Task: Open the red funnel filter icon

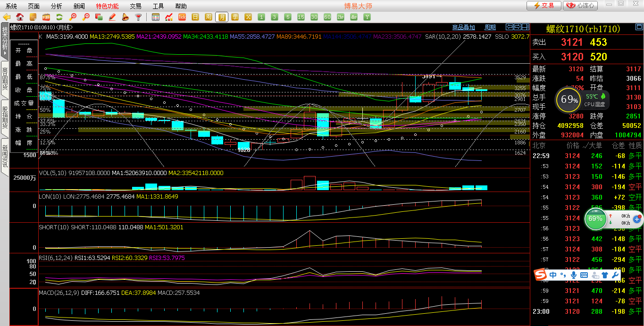Action: coord(138,17)
